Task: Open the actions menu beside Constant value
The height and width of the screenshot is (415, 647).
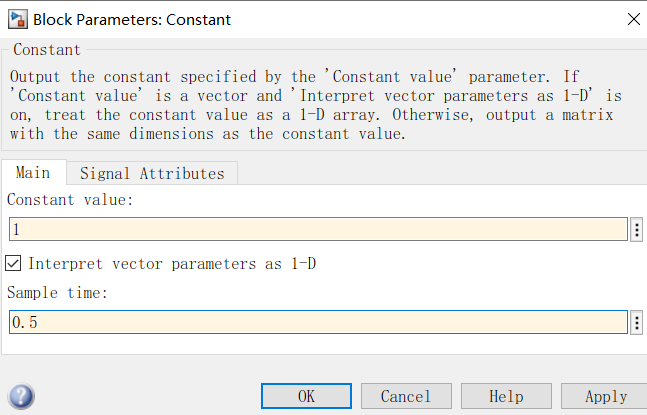Action: [637, 230]
